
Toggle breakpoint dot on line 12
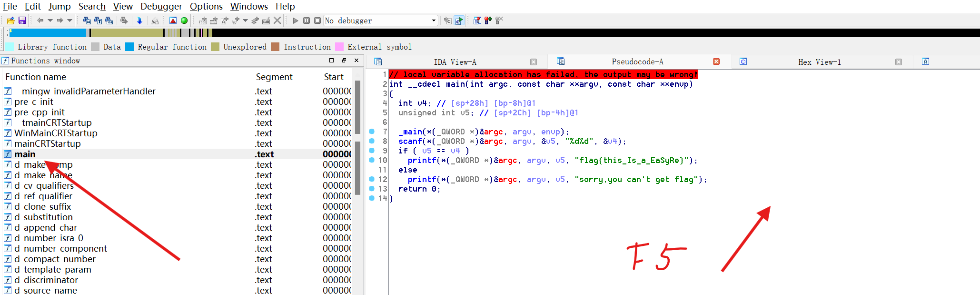372,179
